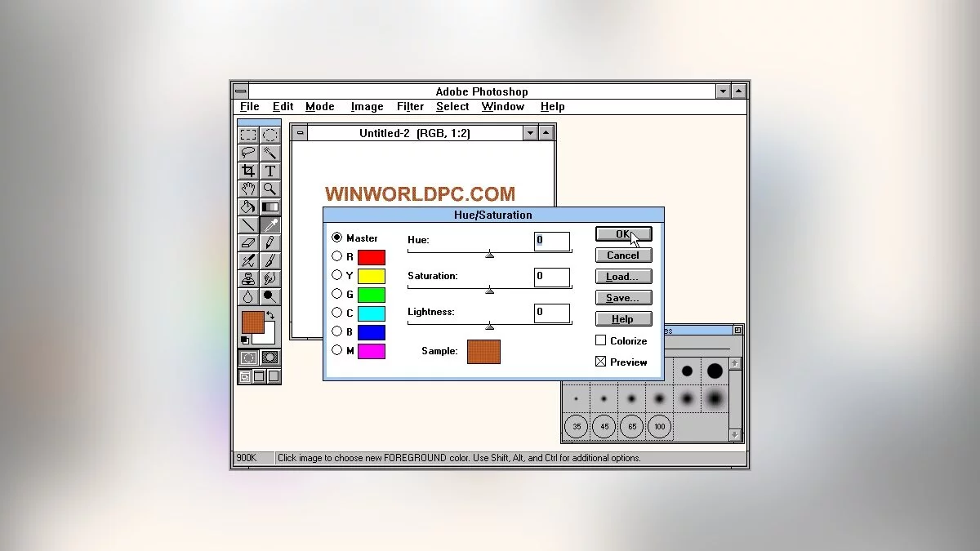
Task: Select the Paint Bucket tool
Action: (248, 207)
